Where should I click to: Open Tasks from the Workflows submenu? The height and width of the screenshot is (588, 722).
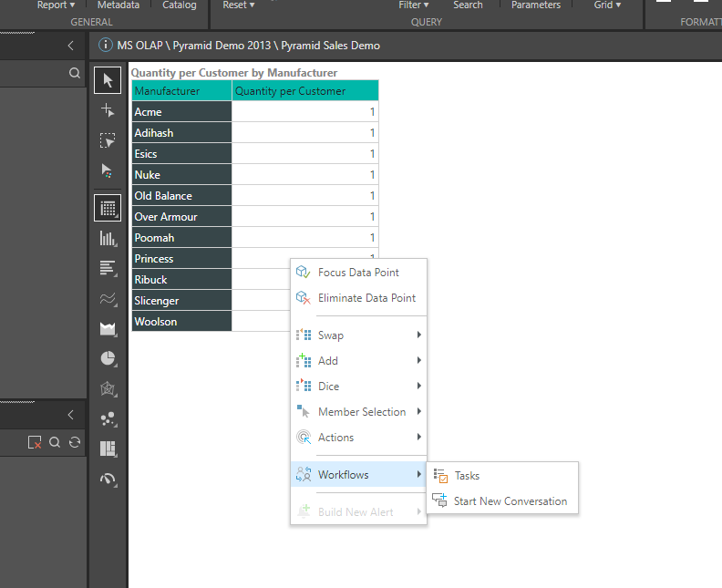pos(467,476)
